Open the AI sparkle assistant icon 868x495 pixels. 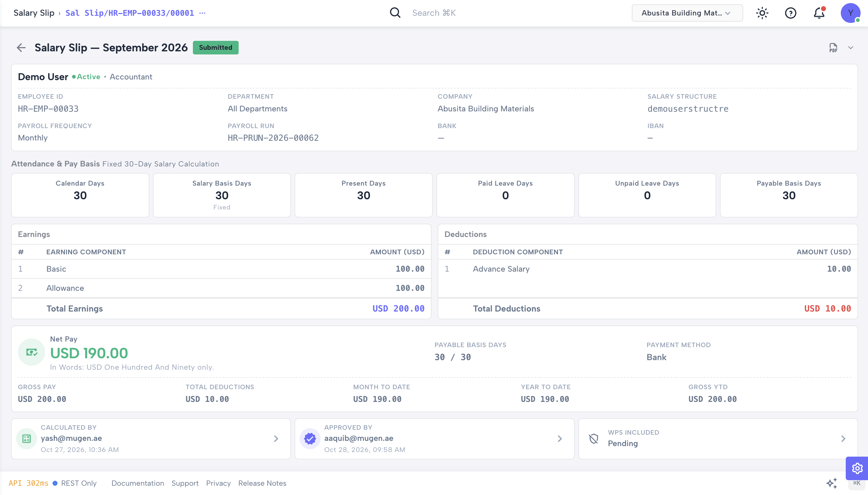pyautogui.click(x=831, y=483)
